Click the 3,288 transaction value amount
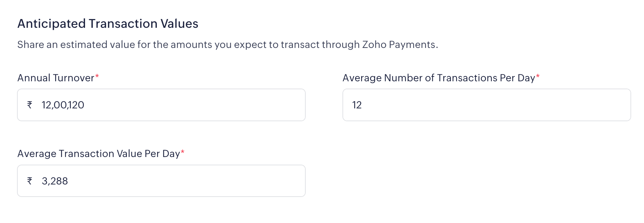This screenshot has width=644, height=223. 55,181
